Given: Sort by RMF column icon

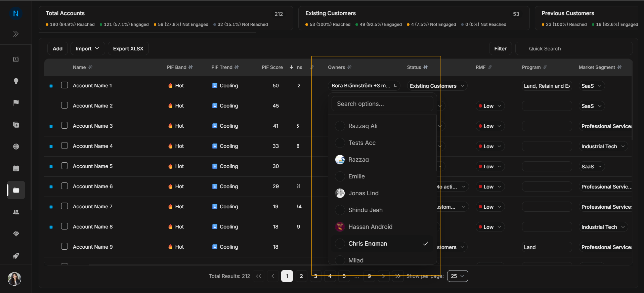Looking at the screenshot, I should point(490,67).
